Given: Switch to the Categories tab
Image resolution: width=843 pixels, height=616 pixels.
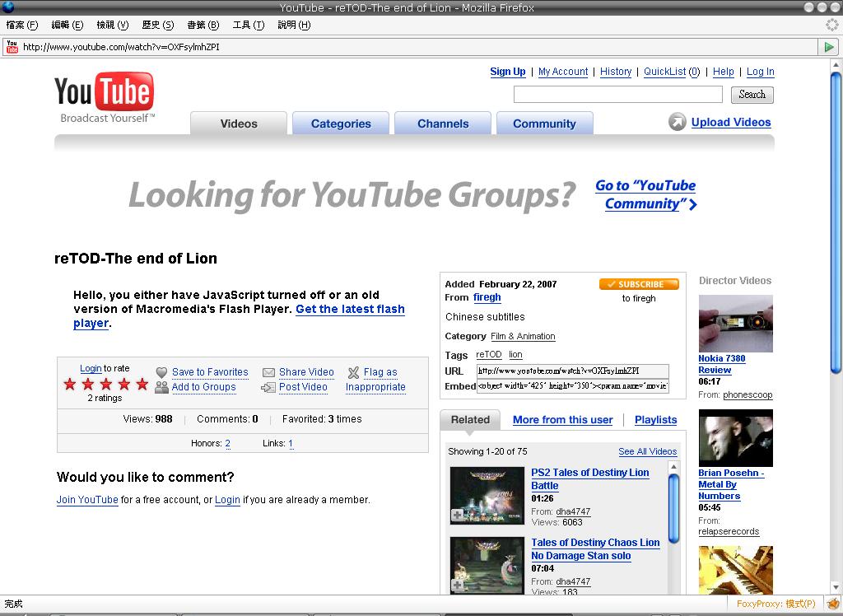Looking at the screenshot, I should click(341, 124).
